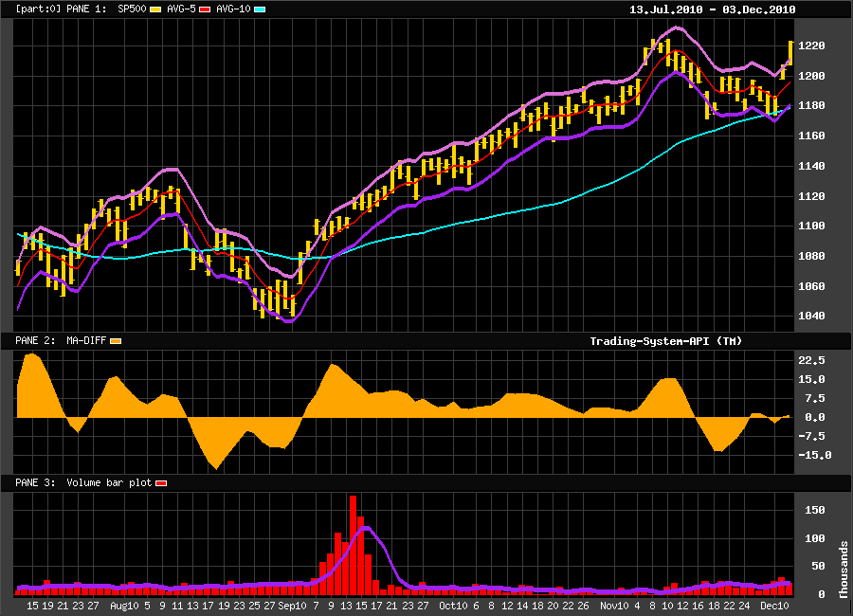Click the orange MA-DIFF legend swatch
Image resolution: width=853 pixels, height=616 pixels.
(116, 341)
